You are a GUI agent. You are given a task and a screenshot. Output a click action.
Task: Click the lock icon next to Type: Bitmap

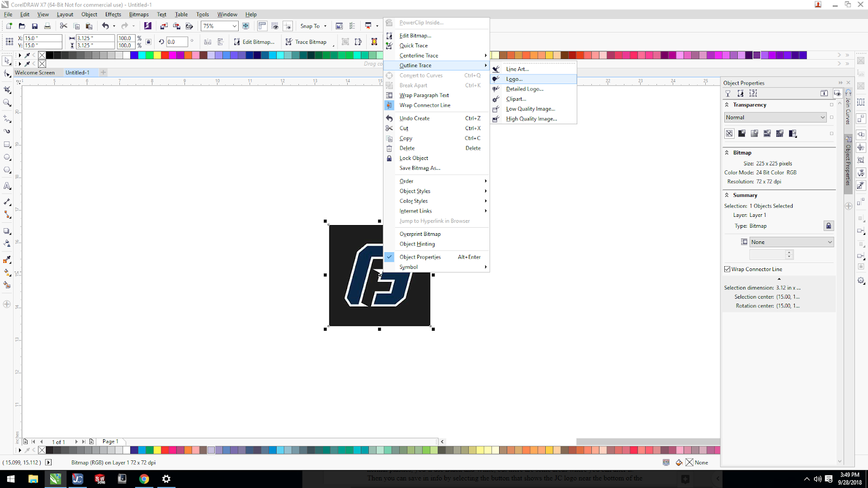pos(828,226)
